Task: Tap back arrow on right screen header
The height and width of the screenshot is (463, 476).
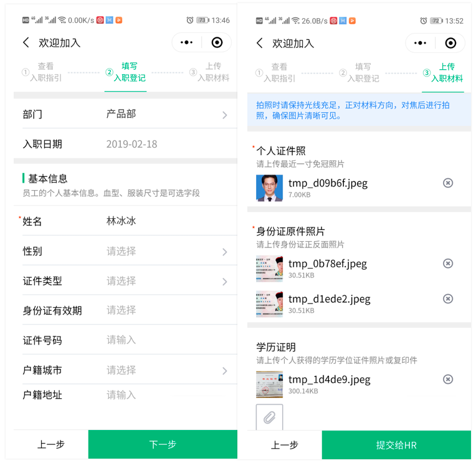Action: [x=260, y=43]
